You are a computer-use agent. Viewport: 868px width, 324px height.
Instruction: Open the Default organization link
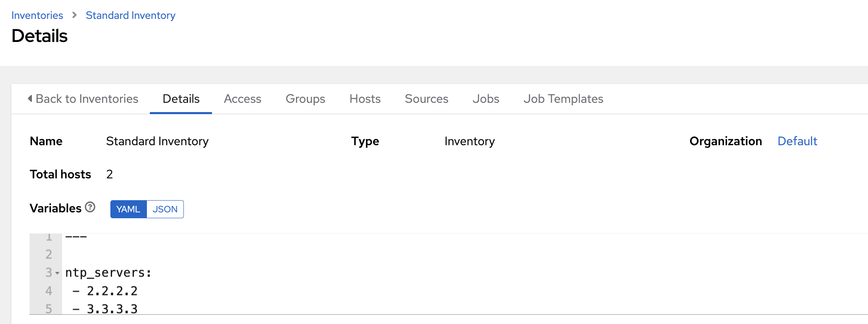[797, 141]
